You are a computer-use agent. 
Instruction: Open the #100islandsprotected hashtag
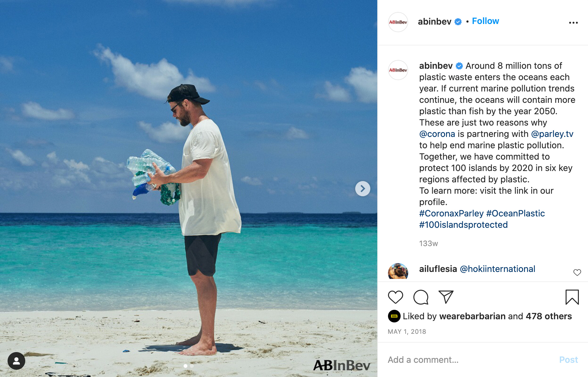(x=463, y=225)
